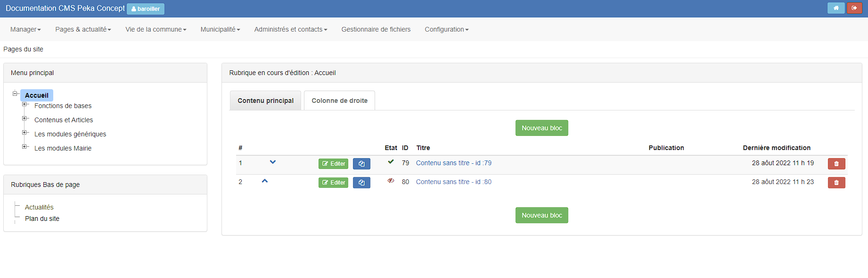
Task: Toggle hidden eye state of block 80
Action: [x=391, y=180]
